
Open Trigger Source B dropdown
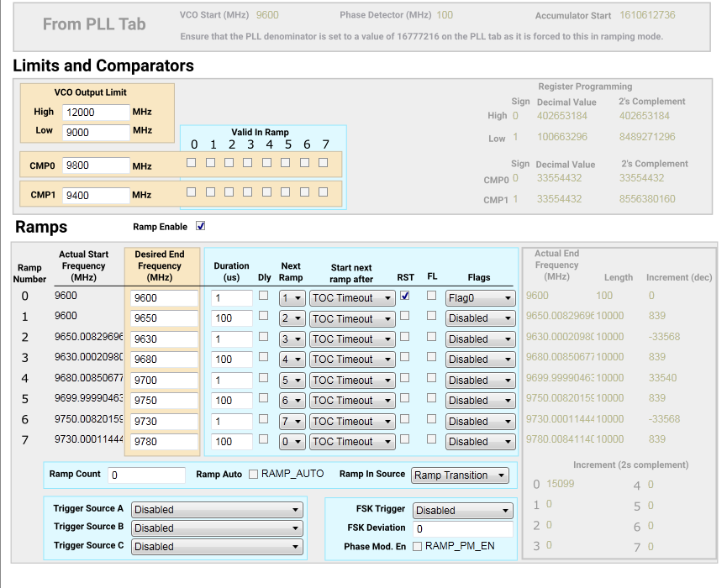tap(217, 528)
